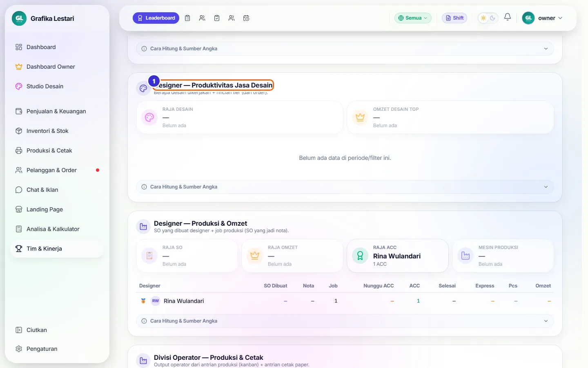Click the box icon for Inventori & Stok
588x368 pixels.
pos(19,131)
